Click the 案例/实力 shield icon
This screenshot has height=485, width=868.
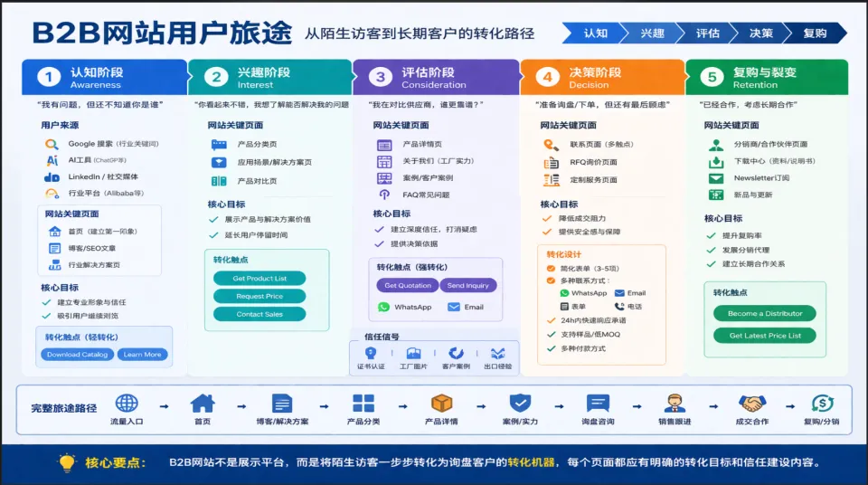520,403
